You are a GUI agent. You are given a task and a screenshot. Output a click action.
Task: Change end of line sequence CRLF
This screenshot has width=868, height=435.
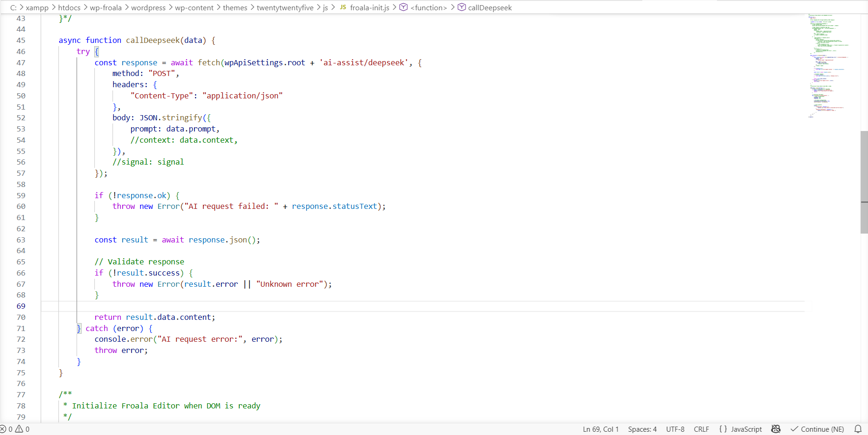tap(701, 429)
